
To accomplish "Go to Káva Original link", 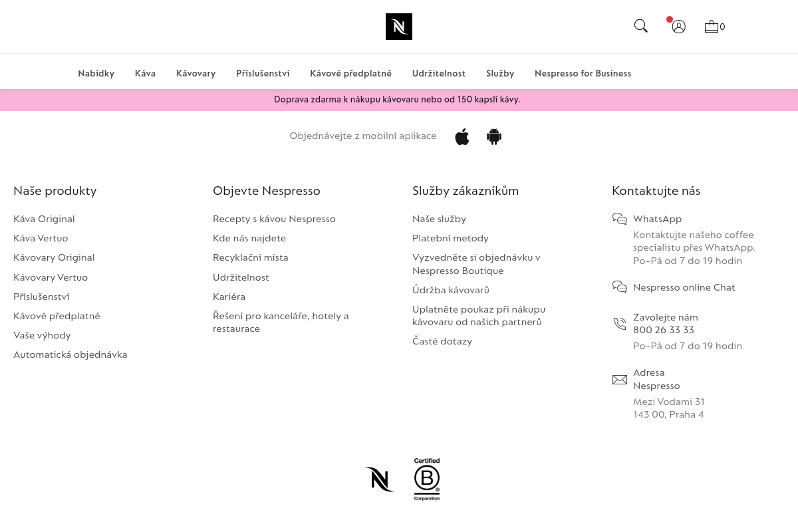I will coord(44,219).
